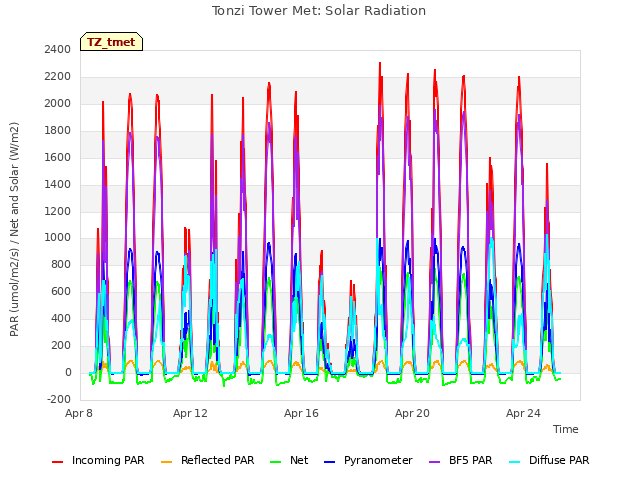Viewport: 640px width, 480px height.
Task: Click the Time x-axis label
Action: coord(566,429)
